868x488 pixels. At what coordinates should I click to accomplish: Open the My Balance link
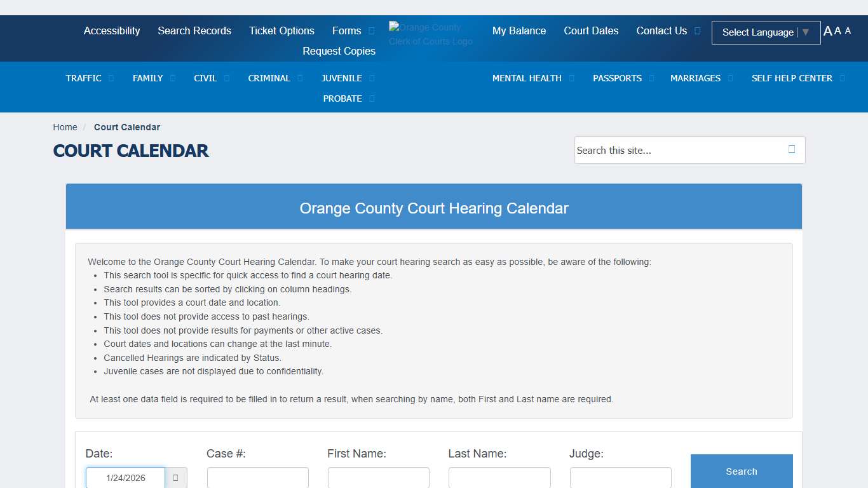519,30
